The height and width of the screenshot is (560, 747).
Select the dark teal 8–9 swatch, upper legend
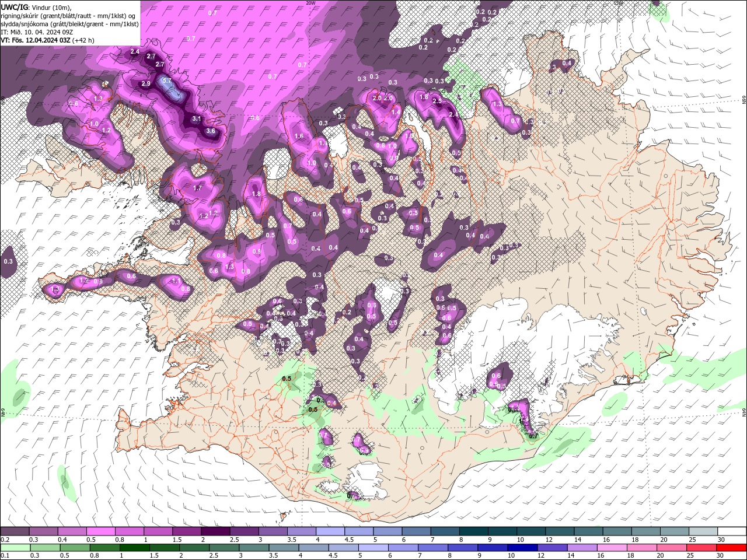pos(474,531)
